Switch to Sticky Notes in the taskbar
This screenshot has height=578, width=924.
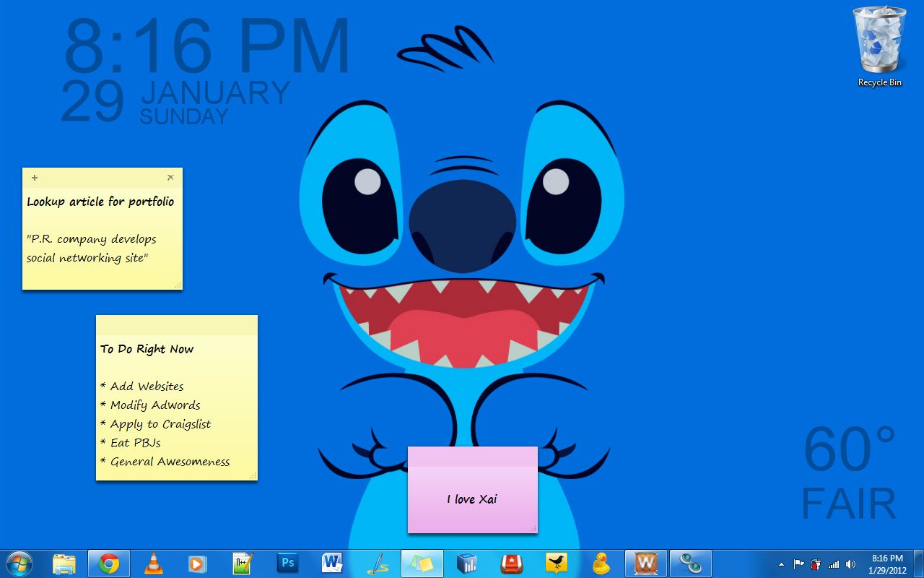pos(422,563)
